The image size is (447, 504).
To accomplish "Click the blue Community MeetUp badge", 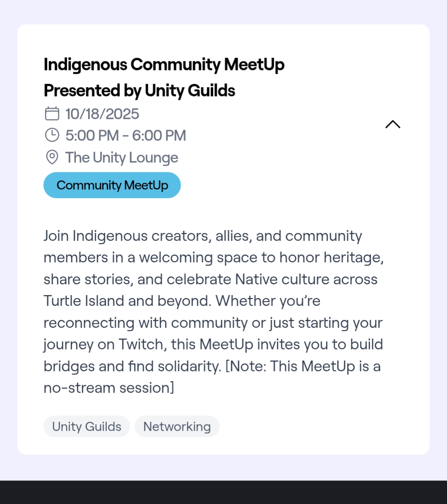I will (112, 185).
